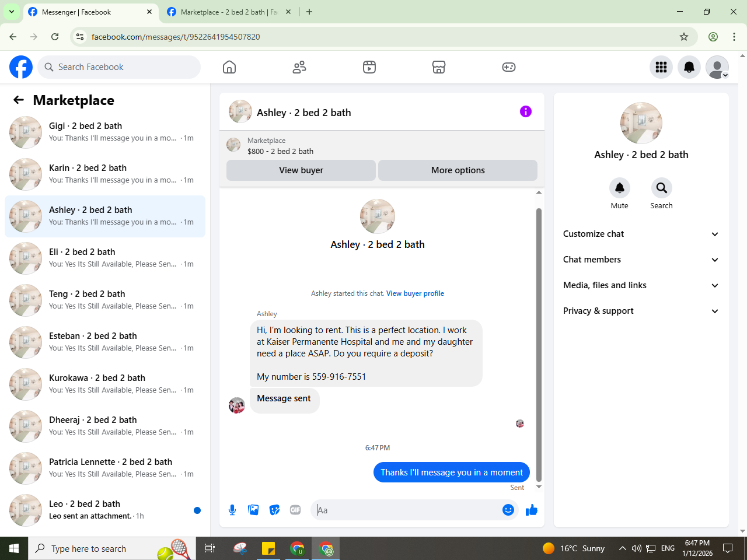Screen dimensions: 747x560
Task: Open a new Chrome tab
Action: tap(309, 12)
